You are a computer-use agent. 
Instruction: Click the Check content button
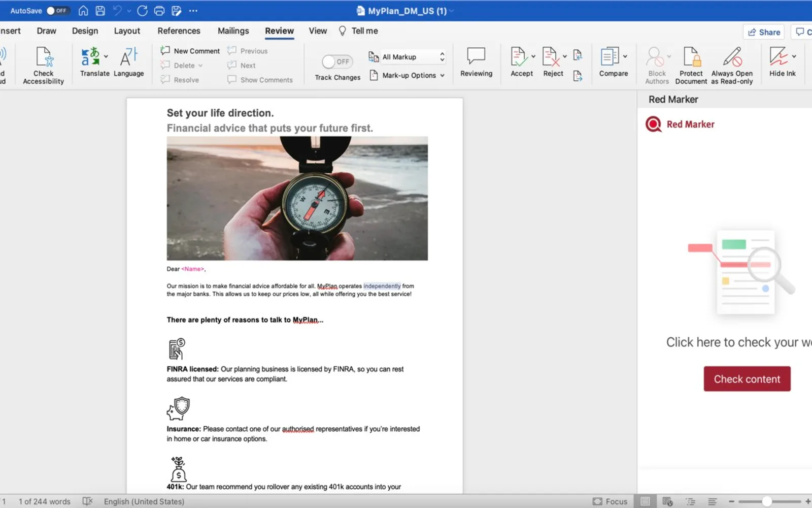click(747, 379)
